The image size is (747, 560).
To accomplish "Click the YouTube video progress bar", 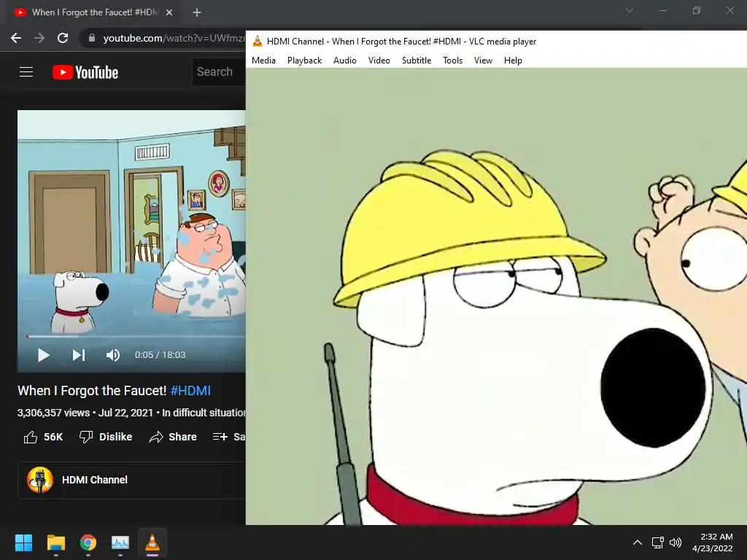I will (x=136, y=336).
